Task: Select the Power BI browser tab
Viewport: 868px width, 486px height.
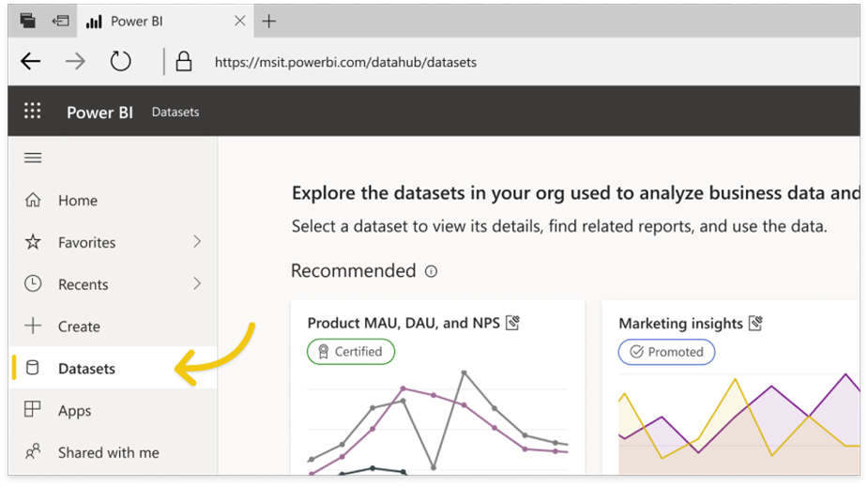Action: click(165, 21)
